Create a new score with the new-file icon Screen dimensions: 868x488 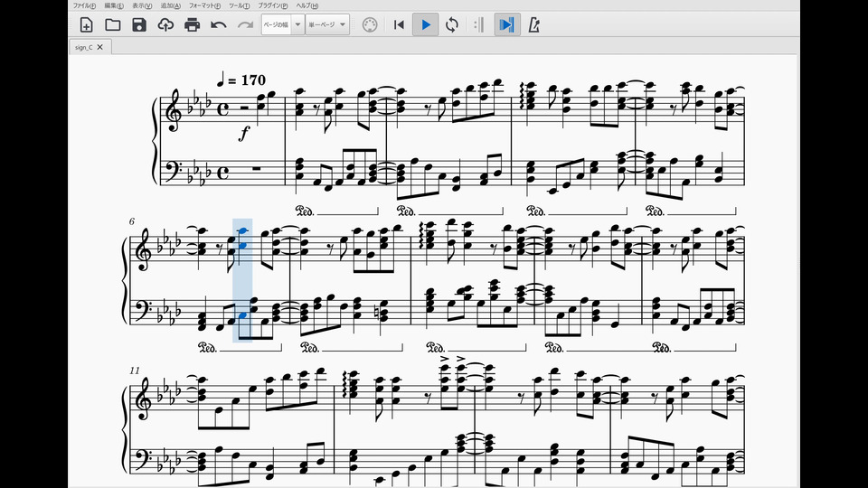[x=87, y=25]
